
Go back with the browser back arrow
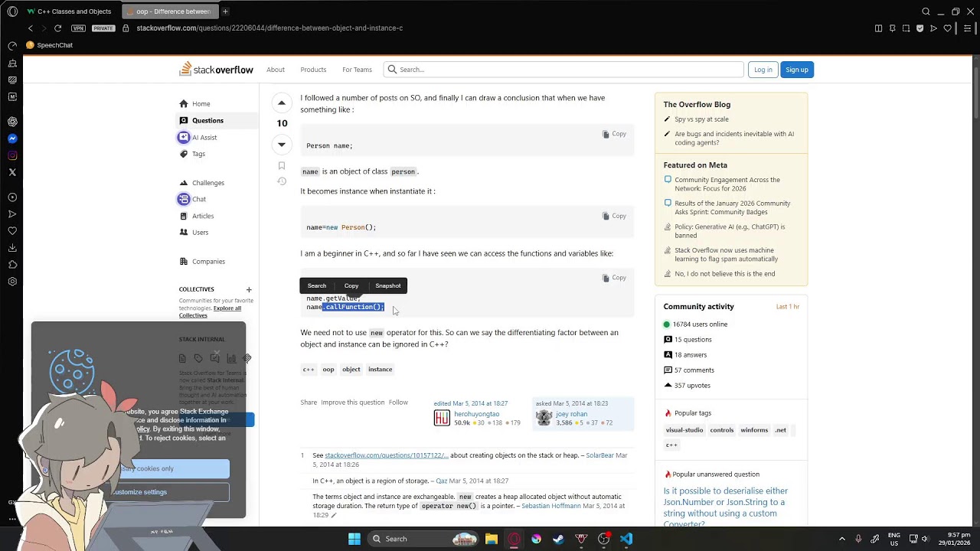click(30, 28)
